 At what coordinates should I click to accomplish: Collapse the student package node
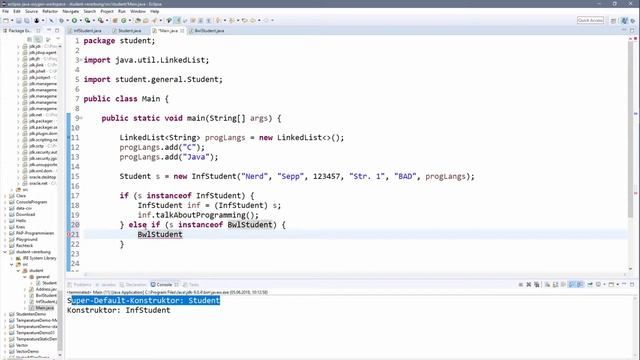pos(18,271)
